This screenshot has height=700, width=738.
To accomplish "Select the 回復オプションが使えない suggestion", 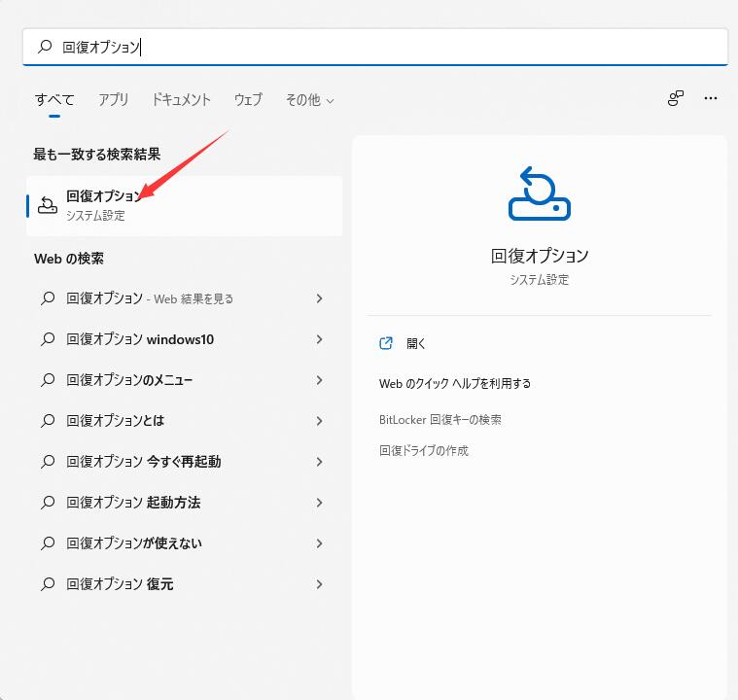I will click(x=184, y=543).
